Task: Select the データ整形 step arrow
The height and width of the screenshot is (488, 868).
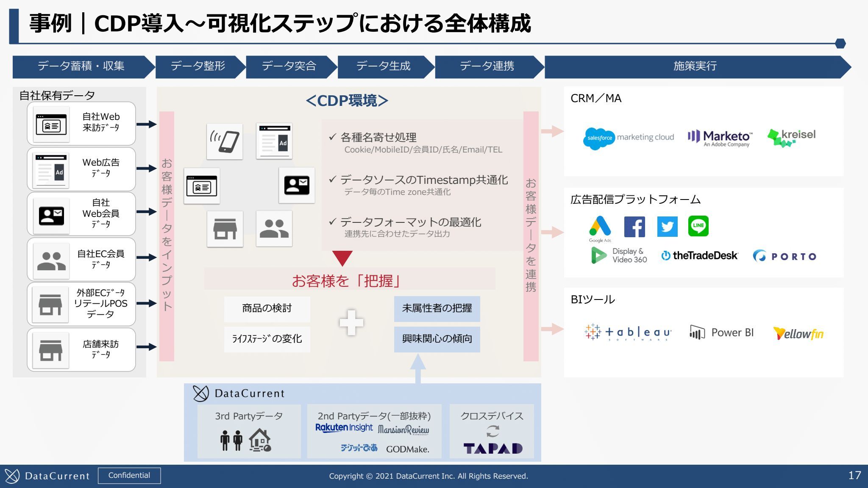Action: pos(200,67)
